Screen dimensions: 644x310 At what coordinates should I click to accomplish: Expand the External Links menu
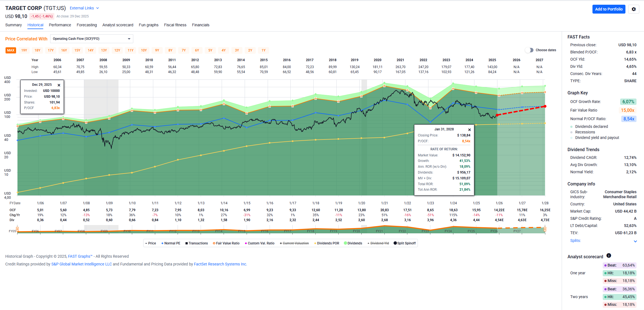(x=84, y=8)
